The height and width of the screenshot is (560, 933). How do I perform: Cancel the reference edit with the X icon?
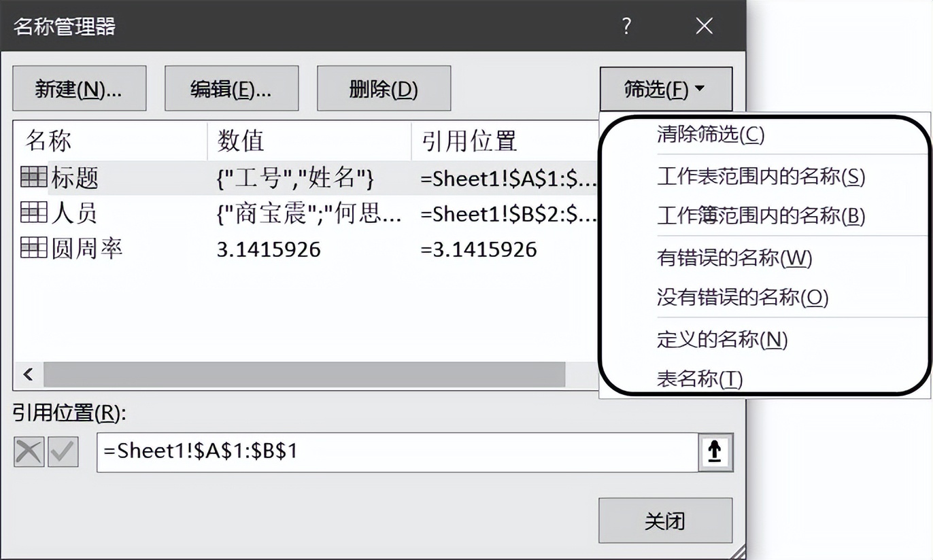[x=27, y=450]
